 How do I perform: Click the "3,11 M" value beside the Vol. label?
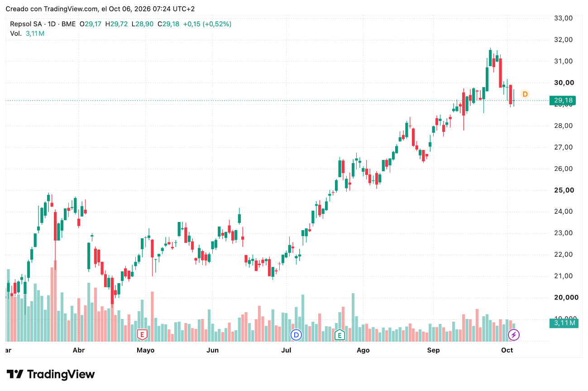click(35, 34)
